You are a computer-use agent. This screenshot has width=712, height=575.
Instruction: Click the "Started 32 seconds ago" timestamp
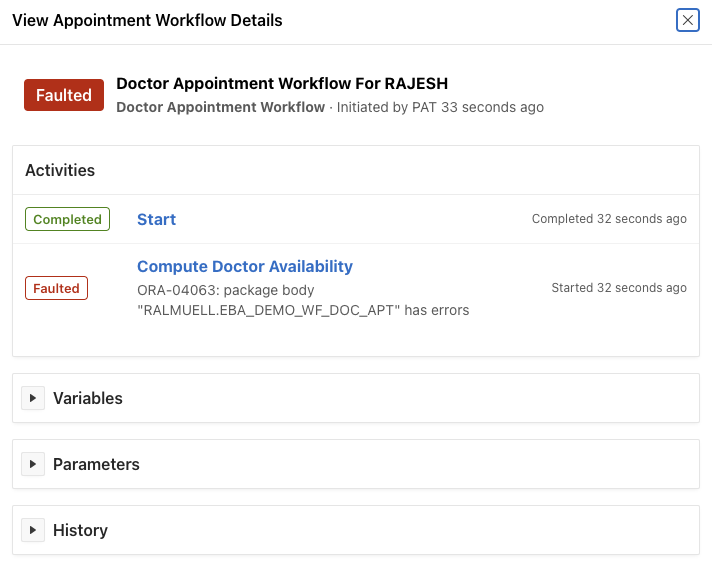tap(619, 288)
